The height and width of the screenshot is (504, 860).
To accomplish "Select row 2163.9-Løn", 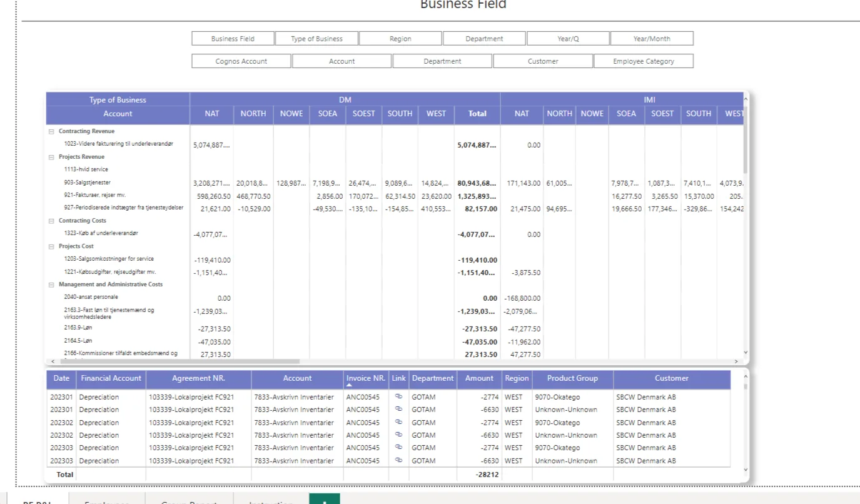I will (78, 328).
